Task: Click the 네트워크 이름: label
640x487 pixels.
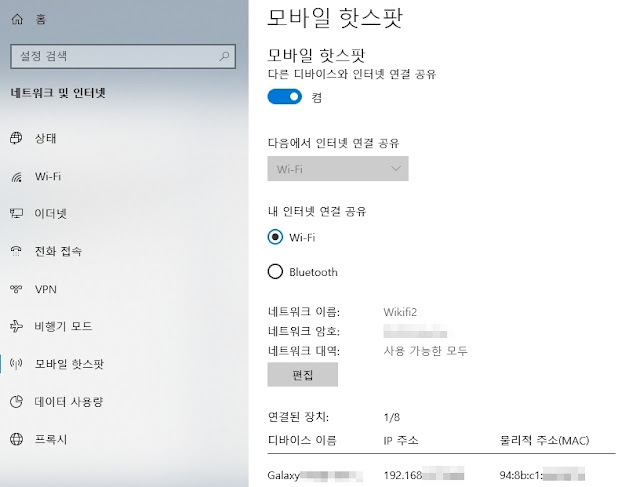Action: 304,312
